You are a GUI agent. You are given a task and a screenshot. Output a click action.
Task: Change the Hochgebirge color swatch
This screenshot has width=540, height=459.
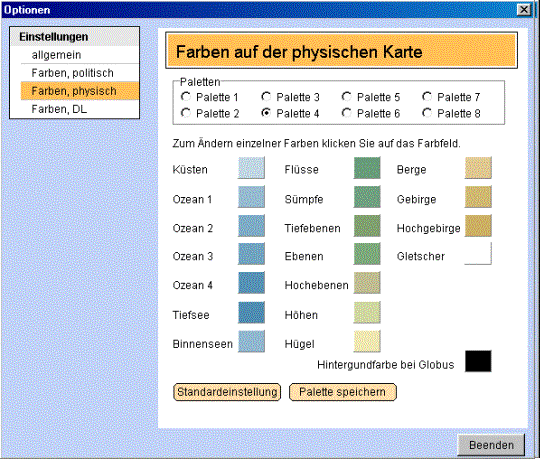click(x=478, y=226)
